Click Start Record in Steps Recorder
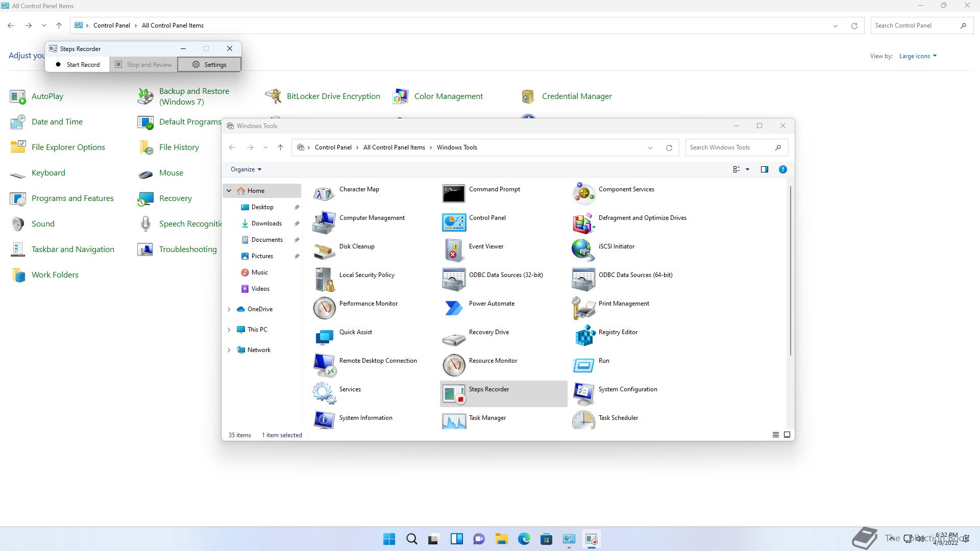980x551 pixels. pyautogui.click(x=78, y=65)
